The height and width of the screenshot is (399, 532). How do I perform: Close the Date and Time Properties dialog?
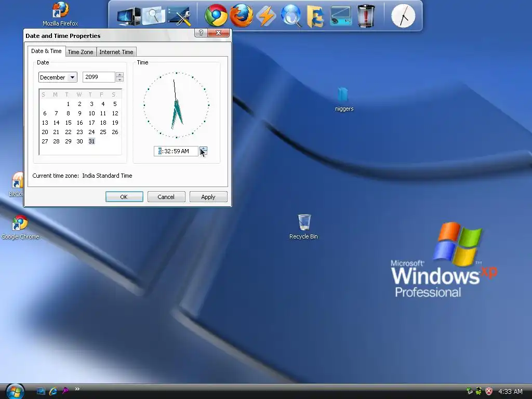coord(219,33)
